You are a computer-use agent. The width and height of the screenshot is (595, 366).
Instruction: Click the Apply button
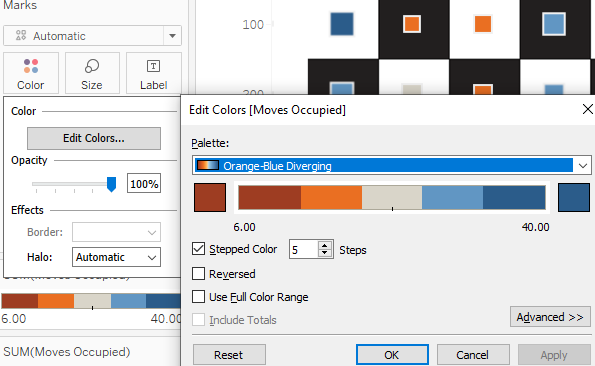point(554,355)
